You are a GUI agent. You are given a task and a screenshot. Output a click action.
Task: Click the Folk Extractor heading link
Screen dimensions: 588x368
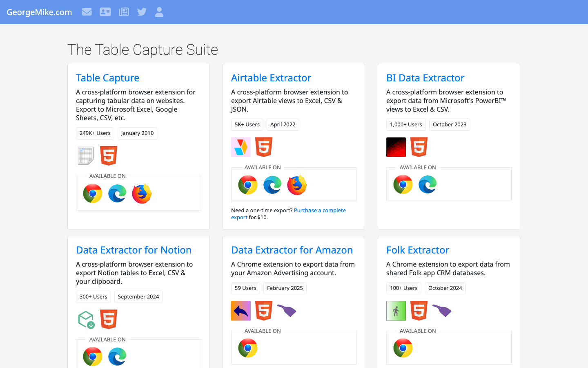point(418,250)
